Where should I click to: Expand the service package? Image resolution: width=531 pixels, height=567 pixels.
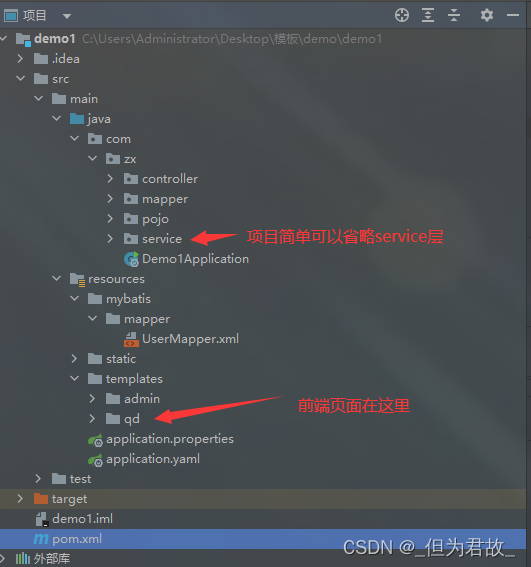pyautogui.click(x=110, y=239)
